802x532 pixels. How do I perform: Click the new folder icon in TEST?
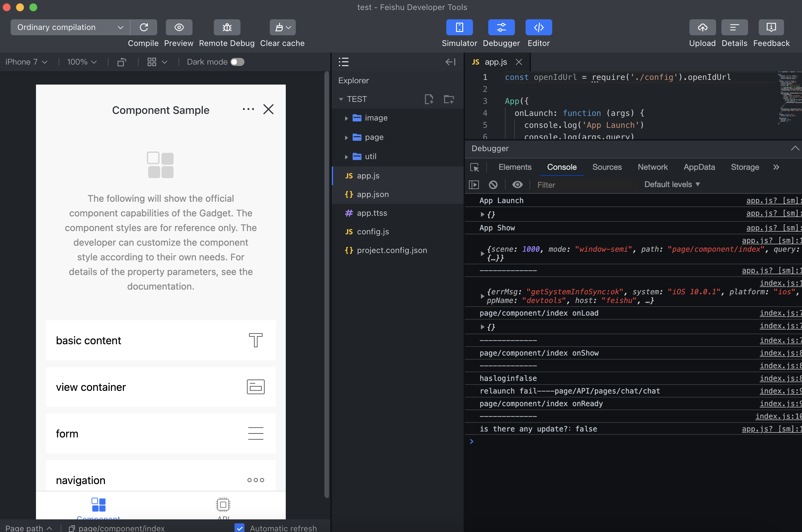coord(449,99)
